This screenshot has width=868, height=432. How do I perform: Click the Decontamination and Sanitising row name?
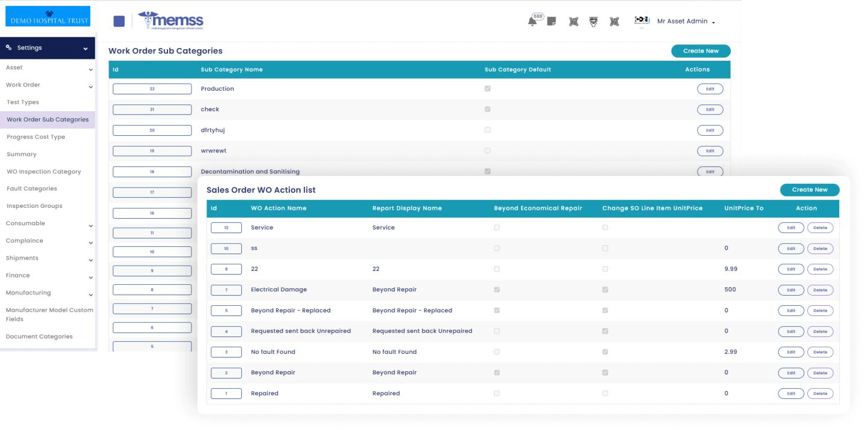pos(250,172)
